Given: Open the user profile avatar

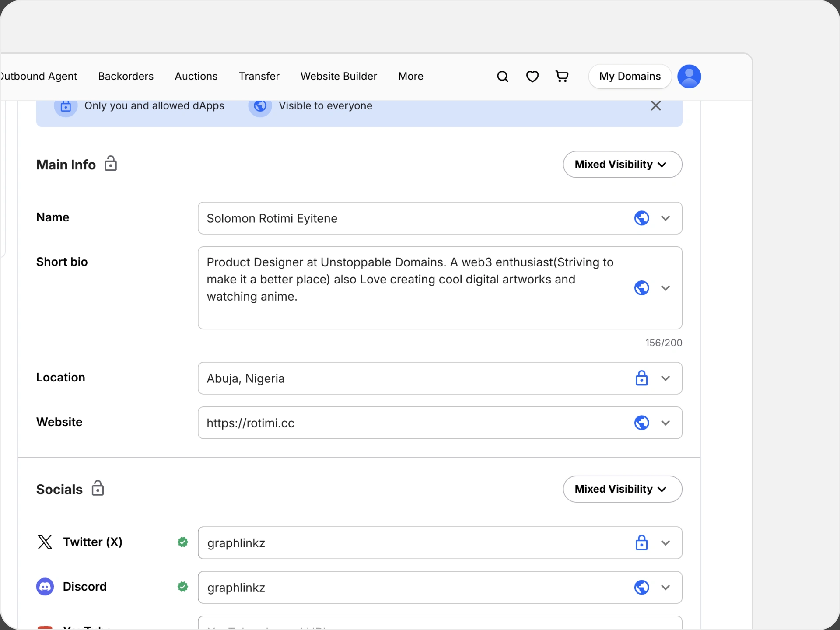Looking at the screenshot, I should [689, 77].
